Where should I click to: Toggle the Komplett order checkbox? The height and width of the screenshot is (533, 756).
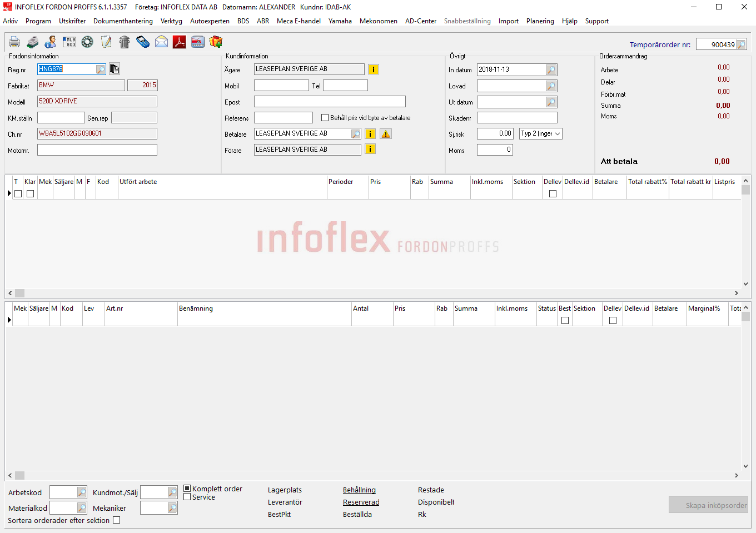187,489
